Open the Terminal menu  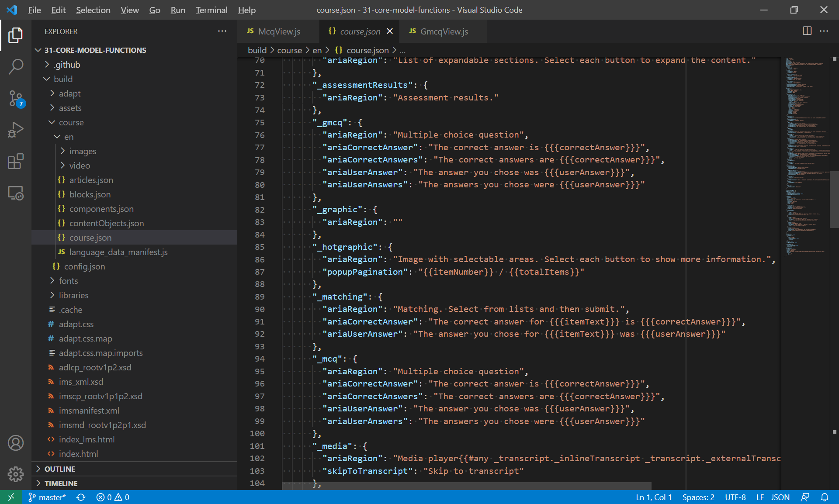tap(211, 10)
